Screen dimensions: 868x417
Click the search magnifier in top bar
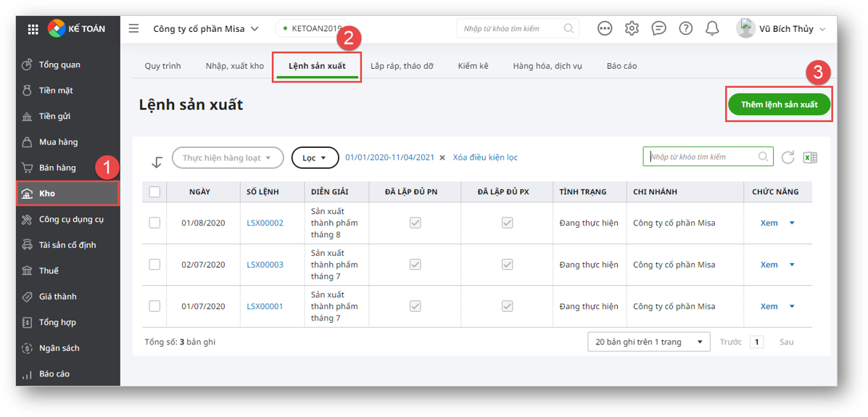(568, 29)
